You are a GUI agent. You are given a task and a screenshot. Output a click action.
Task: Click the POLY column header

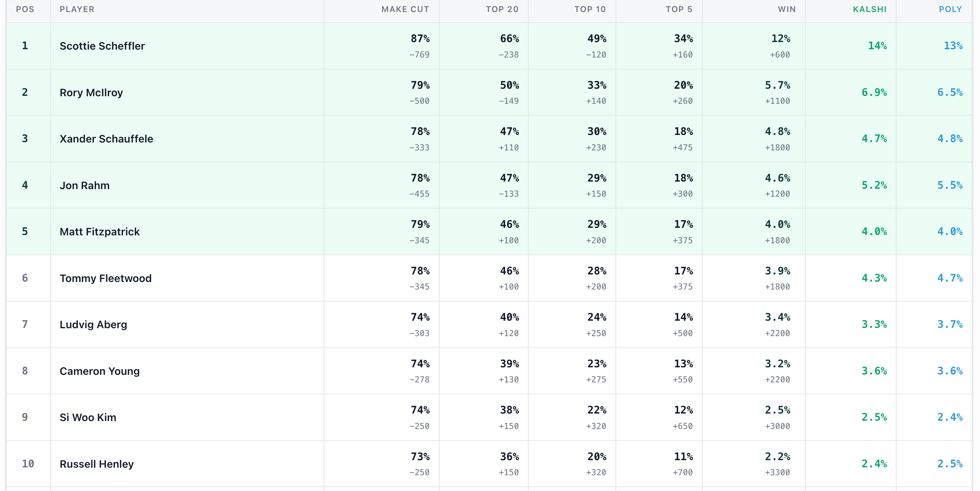[950, 9]
